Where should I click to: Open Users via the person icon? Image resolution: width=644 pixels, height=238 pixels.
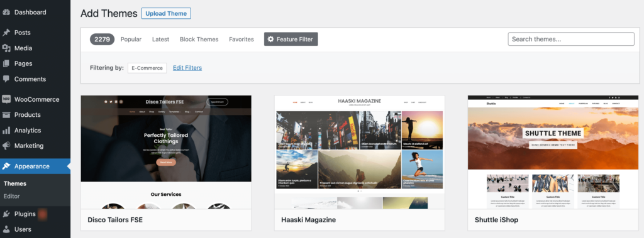[6, 229]
